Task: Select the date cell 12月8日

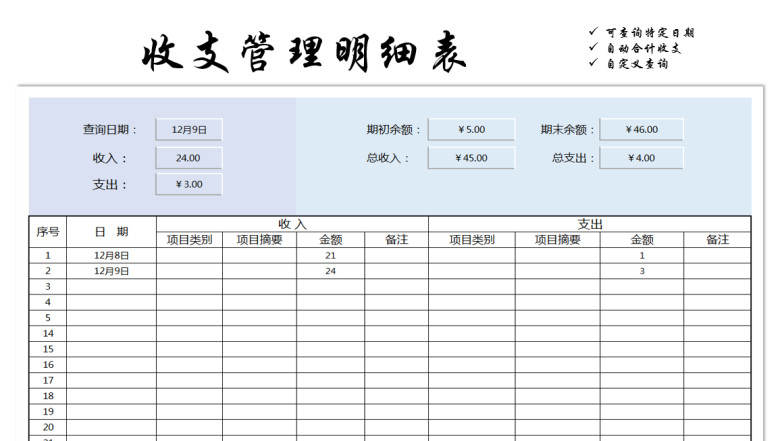Action: [111, 256]
